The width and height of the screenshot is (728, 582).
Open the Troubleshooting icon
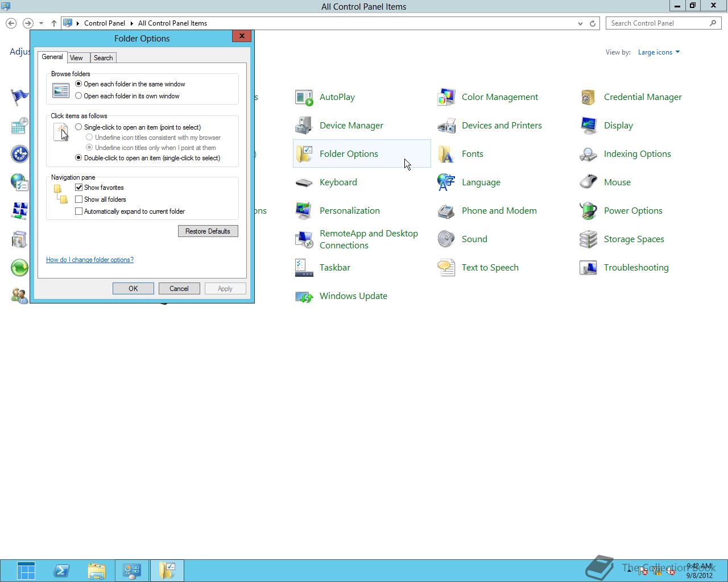[589, 268]
